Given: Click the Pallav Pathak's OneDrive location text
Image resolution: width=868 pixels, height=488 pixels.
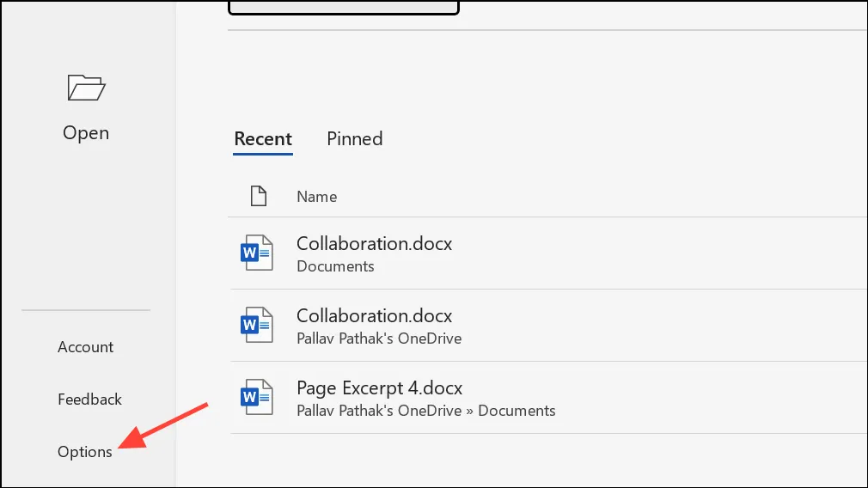Looking at the screenshot, I should [379, 338].
